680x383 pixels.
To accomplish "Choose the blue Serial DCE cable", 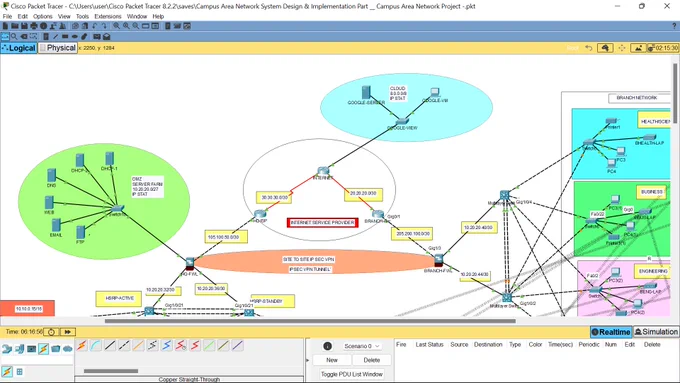I will click(x=167, y=345).
